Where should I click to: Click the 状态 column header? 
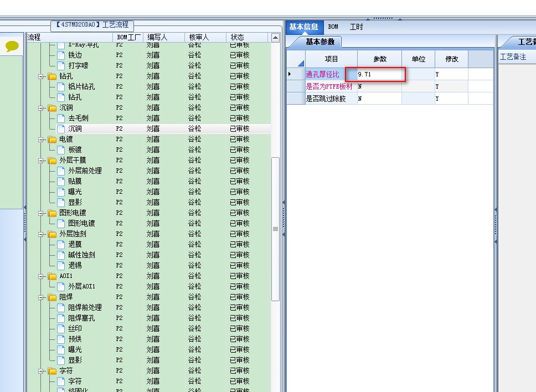(248, 37)
